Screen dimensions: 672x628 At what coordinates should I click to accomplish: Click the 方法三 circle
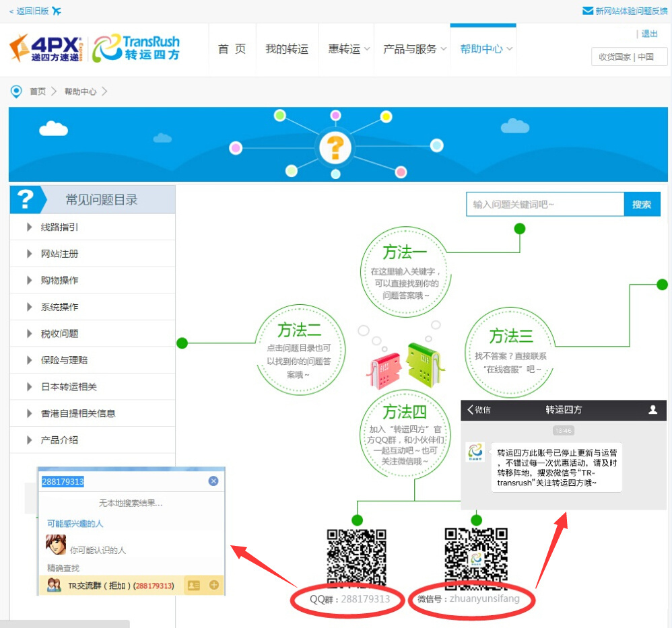point(510,352)
